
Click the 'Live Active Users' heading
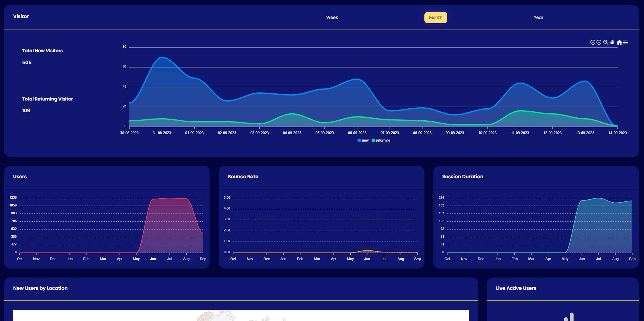coord(516,288)
